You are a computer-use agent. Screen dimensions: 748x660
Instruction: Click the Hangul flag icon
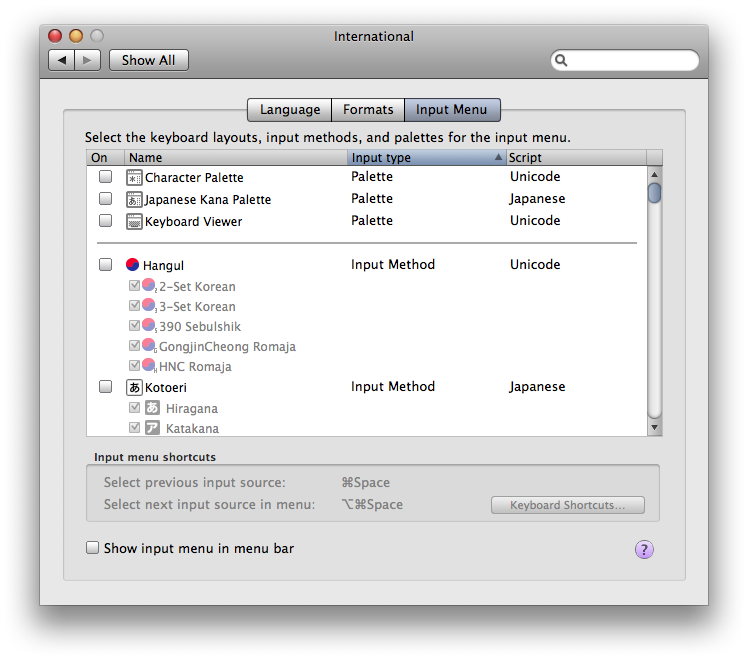pos(132,265)
